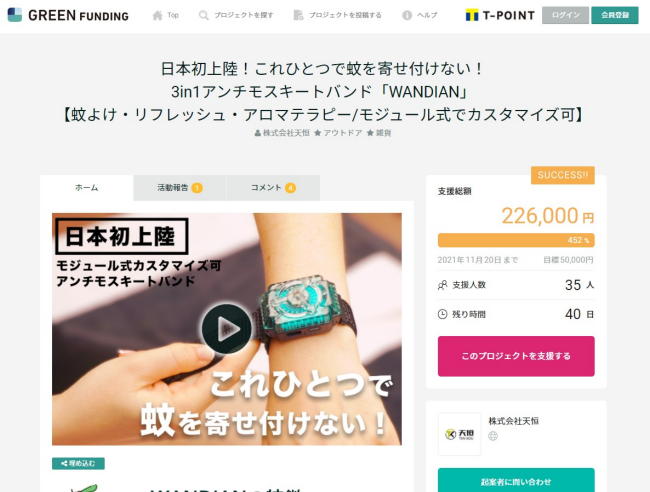Switch to the ホーム tab

[87, 188]
